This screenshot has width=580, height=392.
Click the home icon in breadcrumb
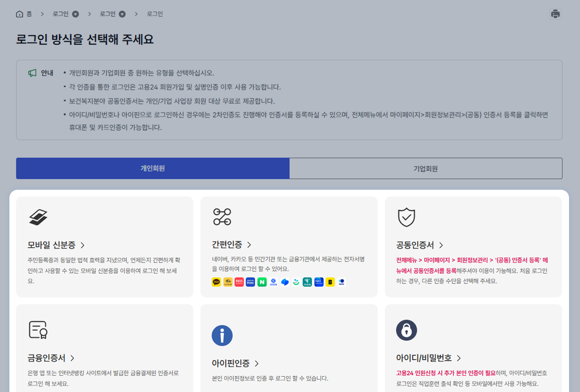click(19, 14)
